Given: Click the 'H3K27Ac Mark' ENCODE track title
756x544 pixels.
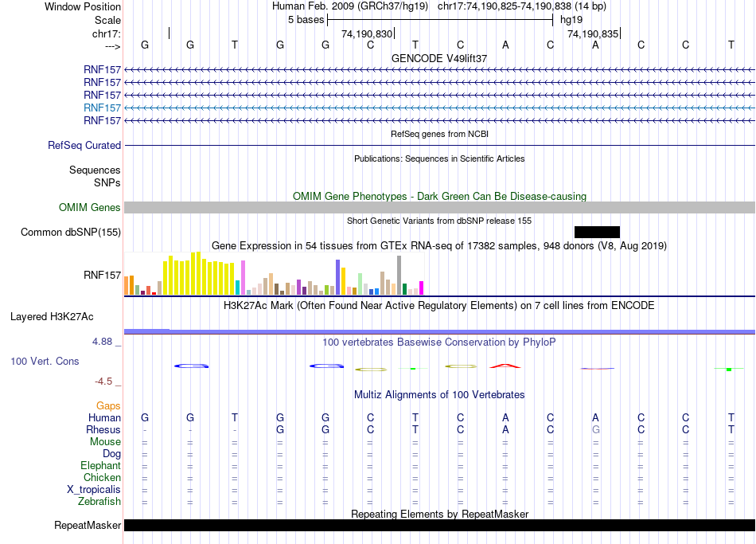Looking at the screenshot, I should tap(439, 306).
